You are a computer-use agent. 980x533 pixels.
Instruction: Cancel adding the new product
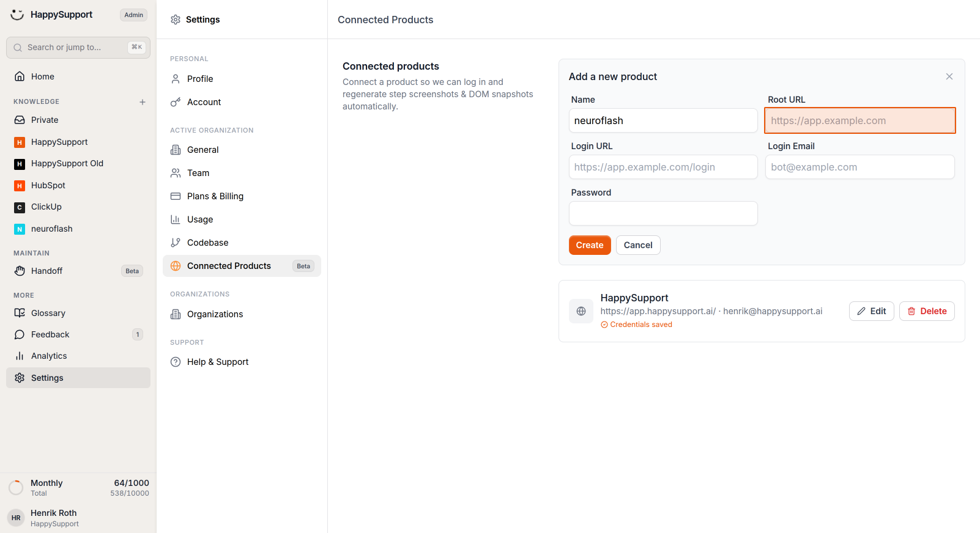[638, 245]
